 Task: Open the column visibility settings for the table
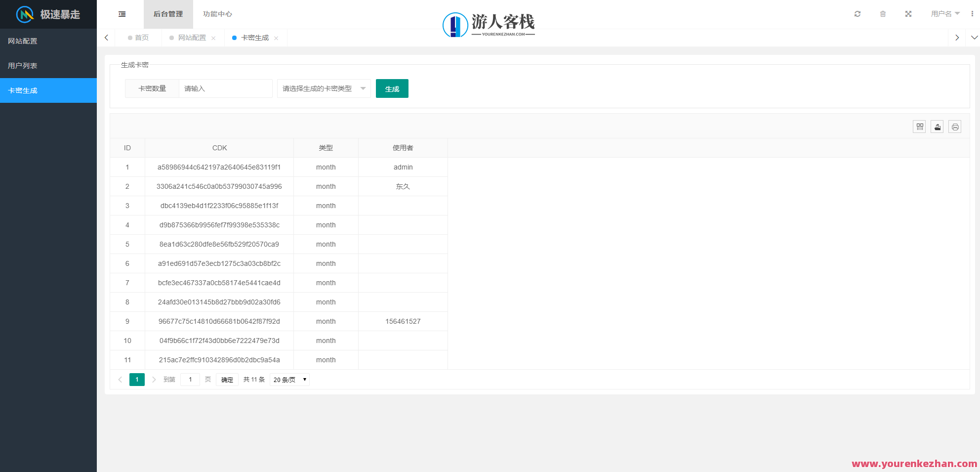tap(919, 127)
